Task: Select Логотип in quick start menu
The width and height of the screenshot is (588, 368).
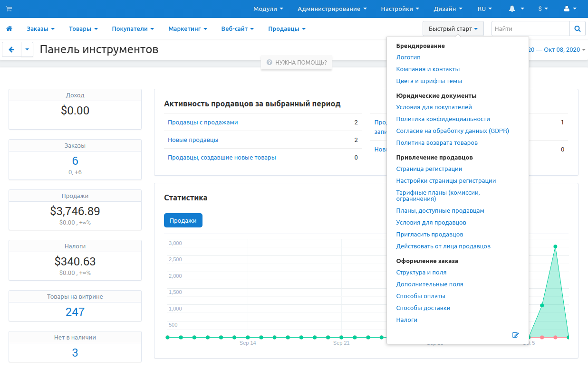Action: point(408,57)
